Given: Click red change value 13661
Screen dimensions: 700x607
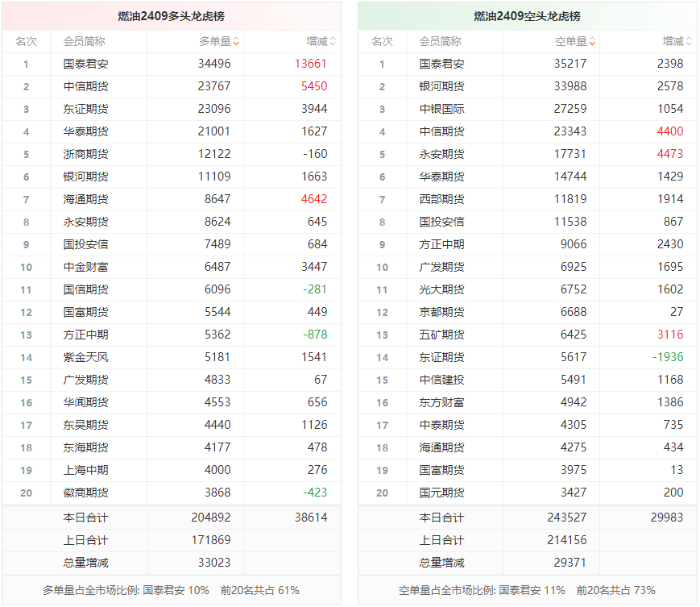Looking at the screenshot, I should point(311,64).
